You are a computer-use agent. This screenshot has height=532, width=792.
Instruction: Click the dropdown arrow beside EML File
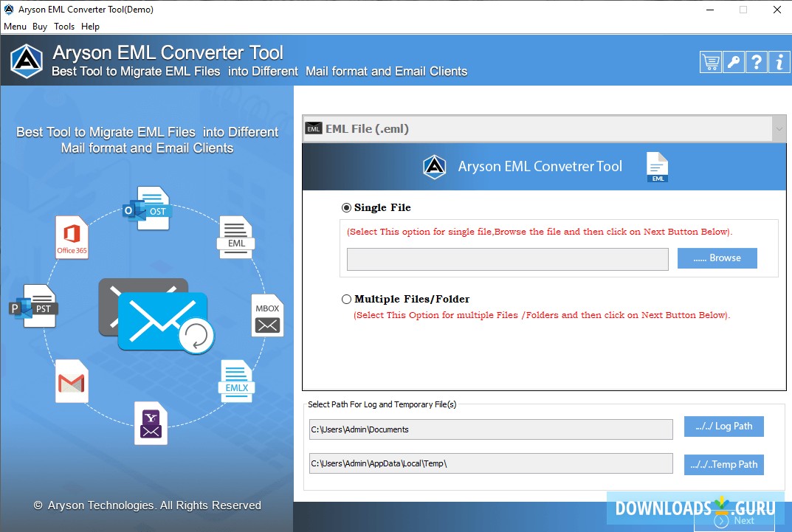click(x=779, y=128)
